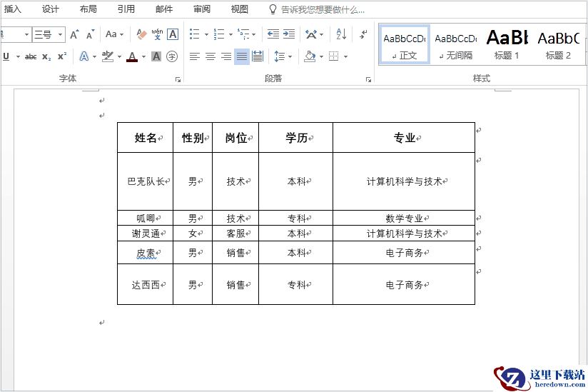Align text left

tap(194, 56)
